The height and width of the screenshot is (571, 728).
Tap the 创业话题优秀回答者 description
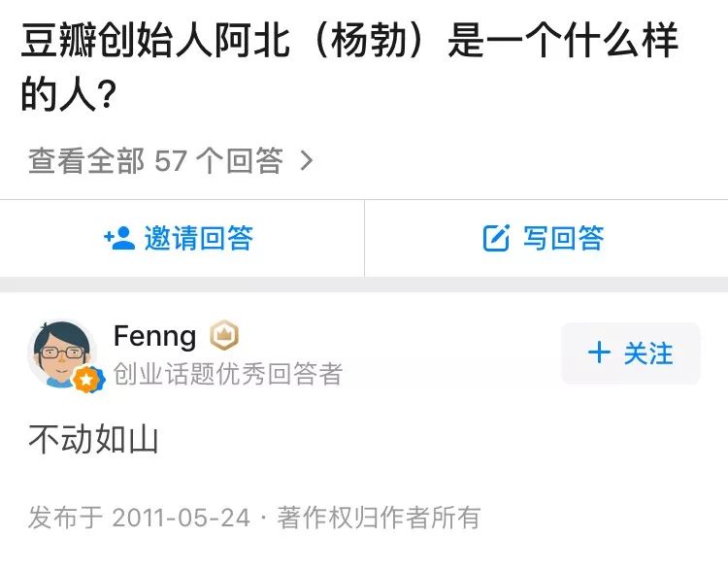click(228, 374)
